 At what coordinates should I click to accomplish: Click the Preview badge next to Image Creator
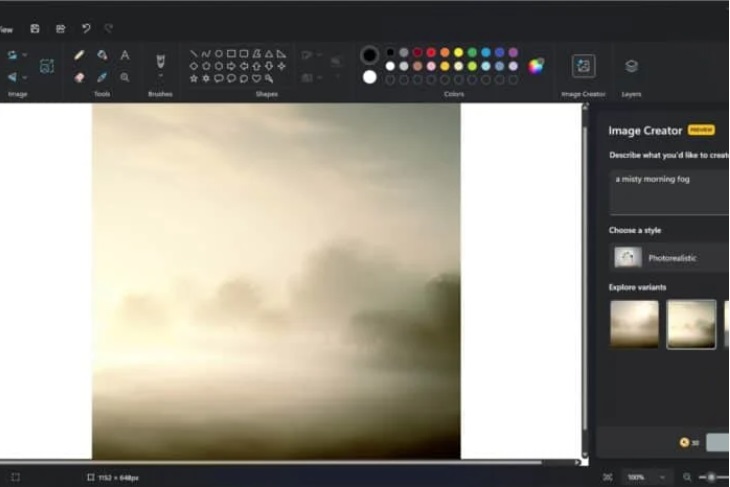pos(701,129)
